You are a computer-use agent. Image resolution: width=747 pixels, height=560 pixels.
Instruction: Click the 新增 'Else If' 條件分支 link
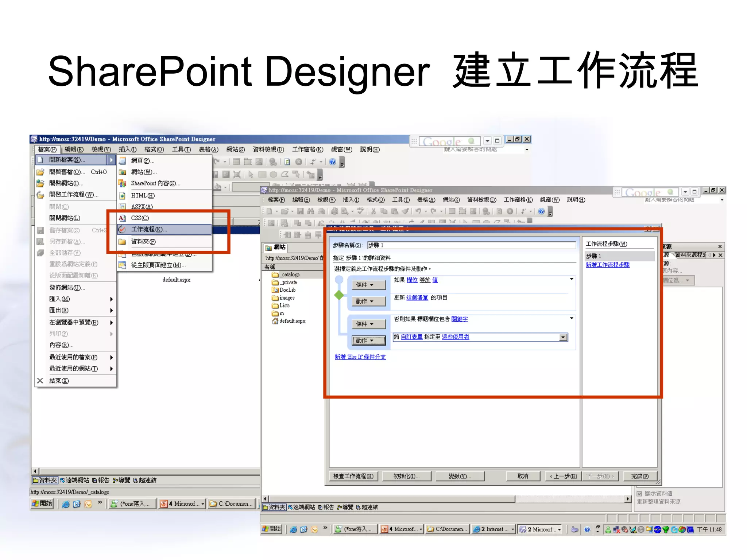360,357
